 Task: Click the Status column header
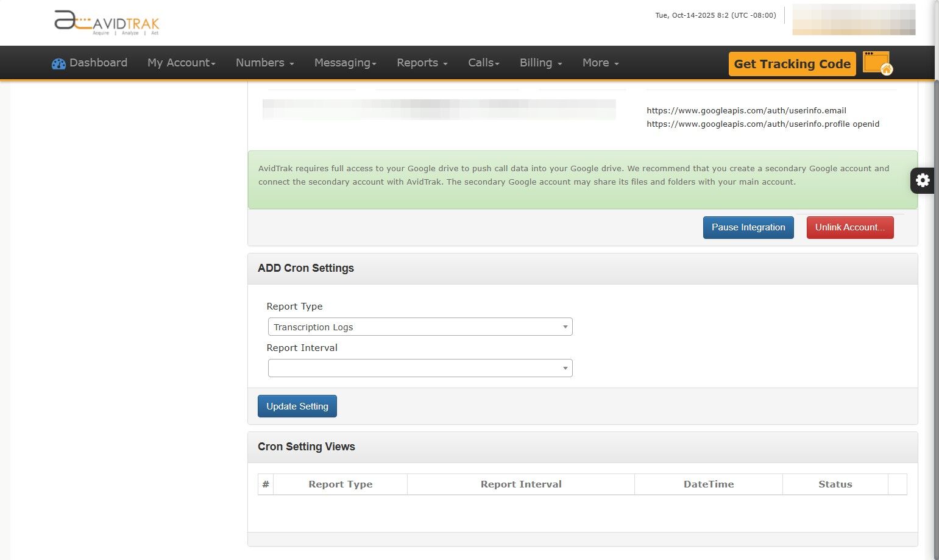click(x=835, y=484)
